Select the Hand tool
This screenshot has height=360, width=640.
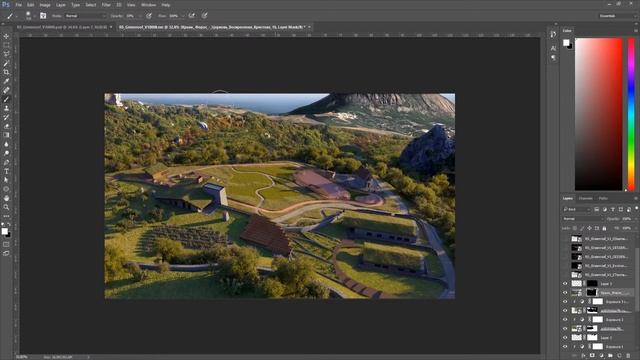pos(6,198)
